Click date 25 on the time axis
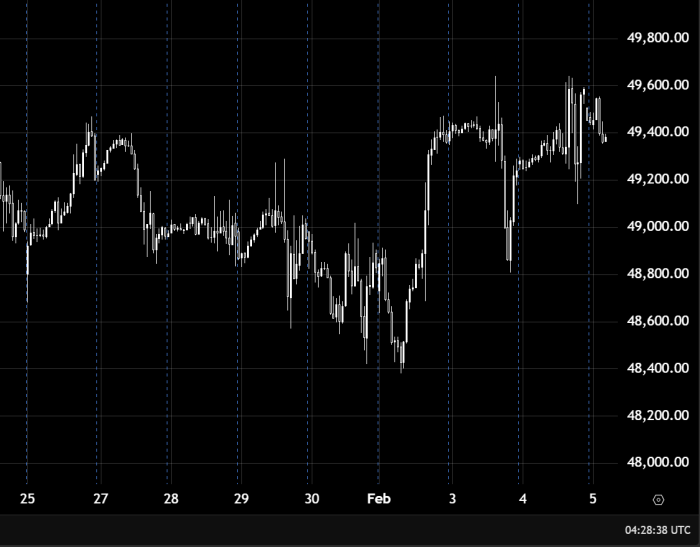 (27, 498)
